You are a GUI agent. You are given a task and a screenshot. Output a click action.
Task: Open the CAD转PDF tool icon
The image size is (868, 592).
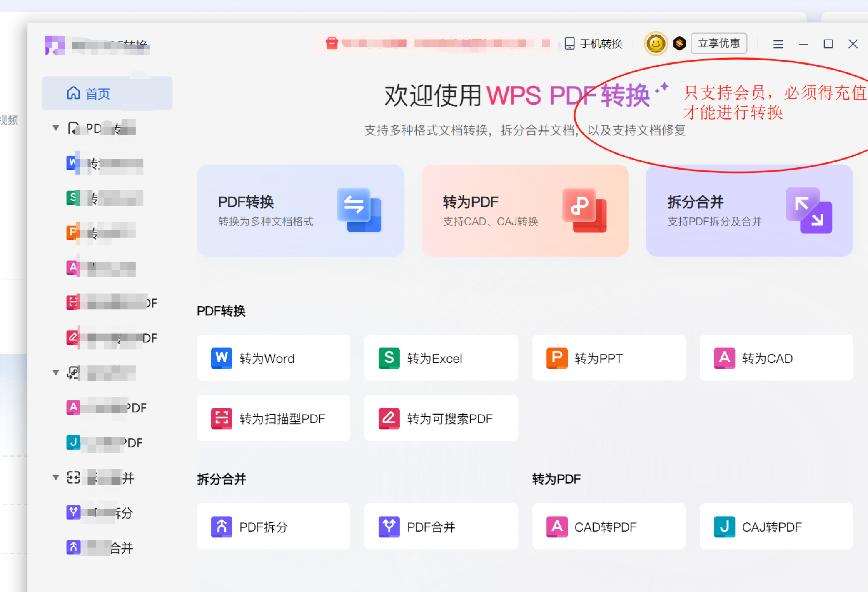(x=557, y=527)
